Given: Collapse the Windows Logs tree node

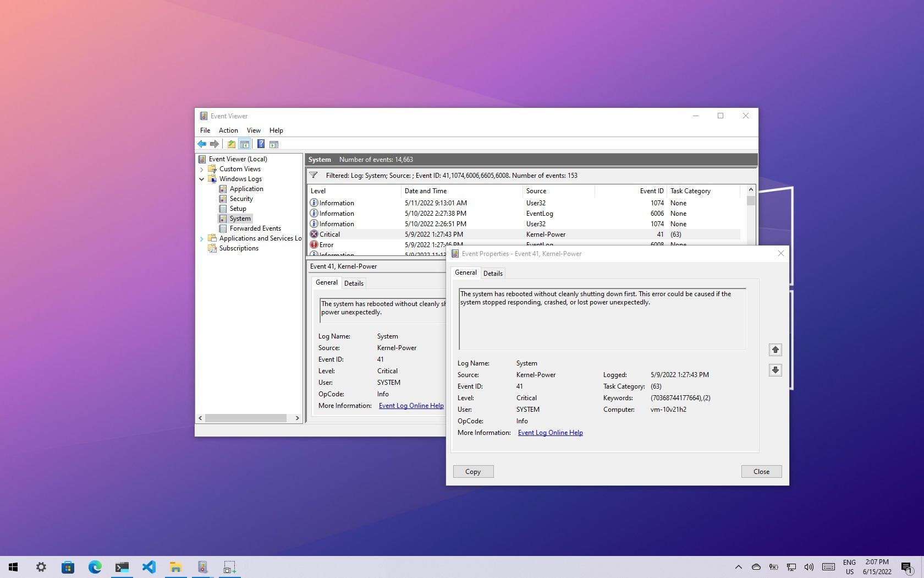Looking at the screenshot, I should [x=201, y=179].
